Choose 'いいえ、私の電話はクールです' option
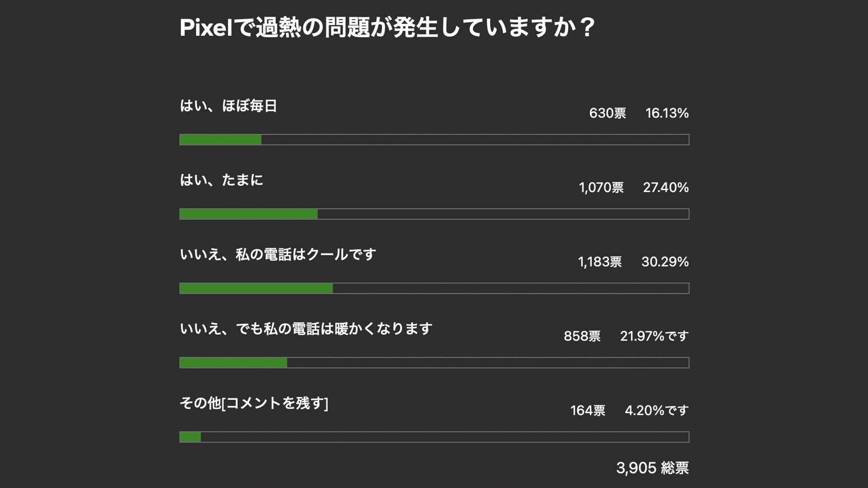 [x=278, y=254]
